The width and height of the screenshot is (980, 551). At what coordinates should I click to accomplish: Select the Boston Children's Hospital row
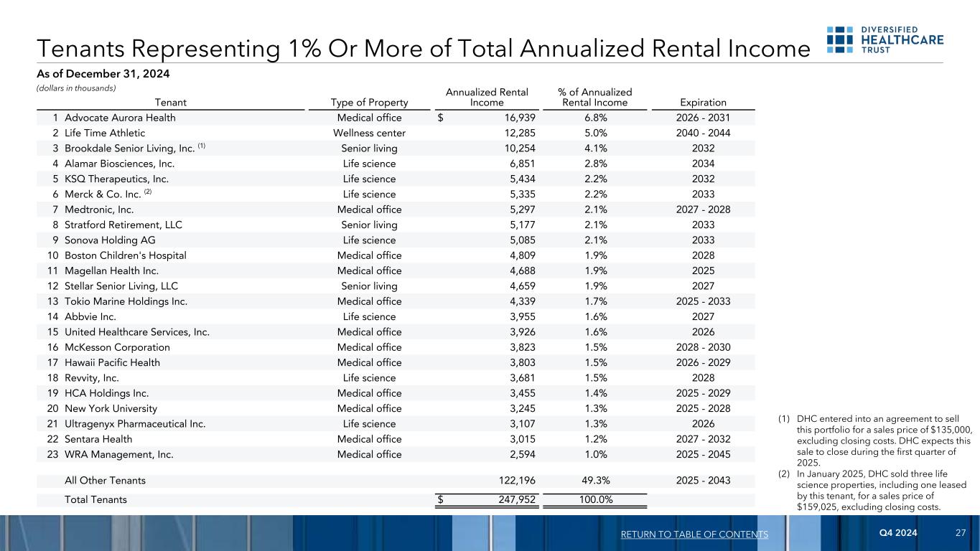[125, 255]
